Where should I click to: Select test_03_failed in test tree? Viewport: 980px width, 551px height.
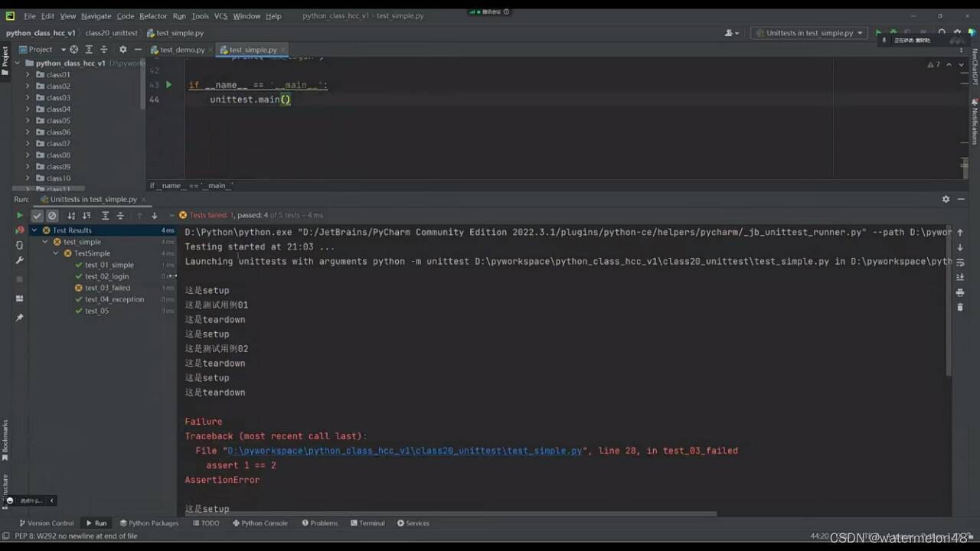[x=107, y=288]
